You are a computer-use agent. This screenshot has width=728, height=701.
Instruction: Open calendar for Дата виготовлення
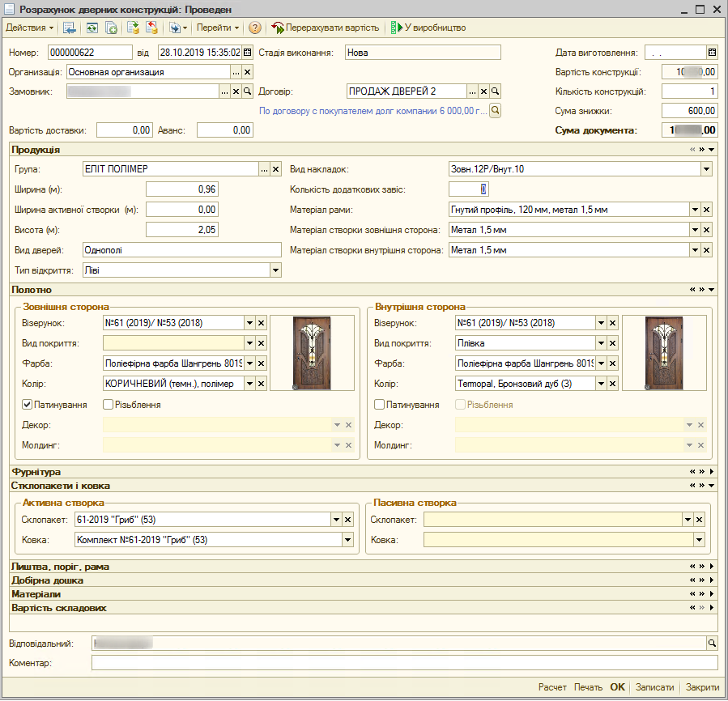(712, 53)
